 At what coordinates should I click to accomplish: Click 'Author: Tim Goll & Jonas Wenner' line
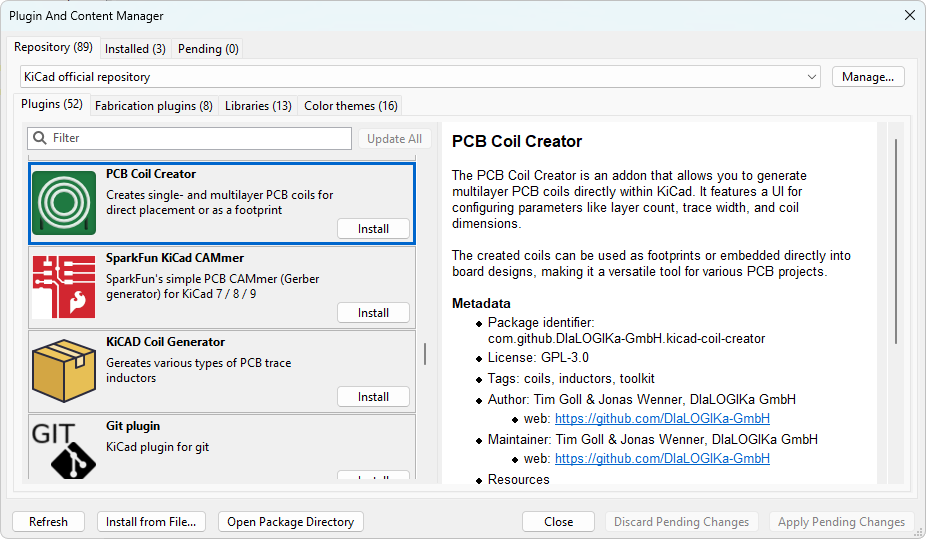641,400
